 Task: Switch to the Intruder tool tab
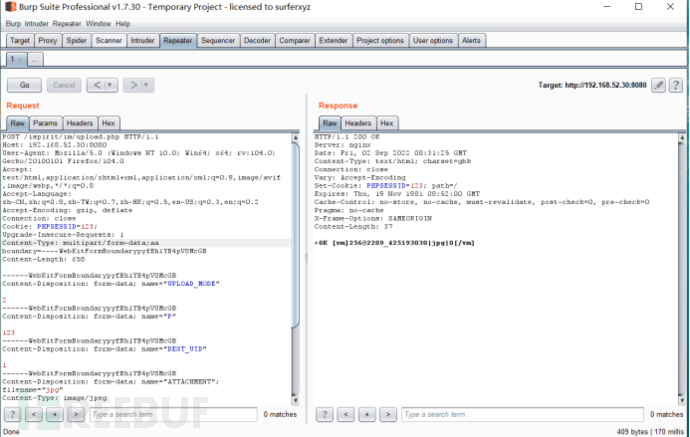(142, 41)
